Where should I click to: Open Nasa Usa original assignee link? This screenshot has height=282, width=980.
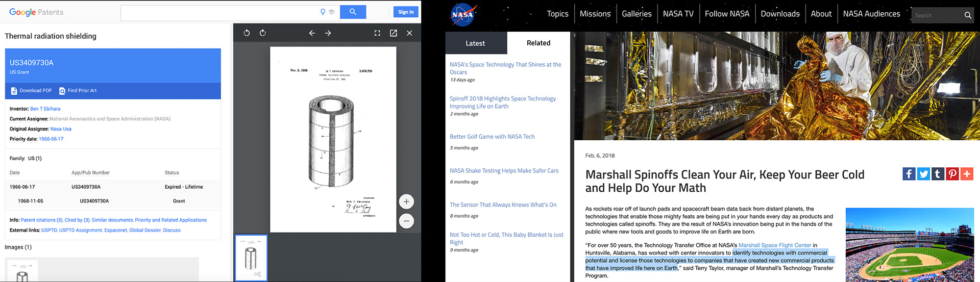[x=61, y=129]
